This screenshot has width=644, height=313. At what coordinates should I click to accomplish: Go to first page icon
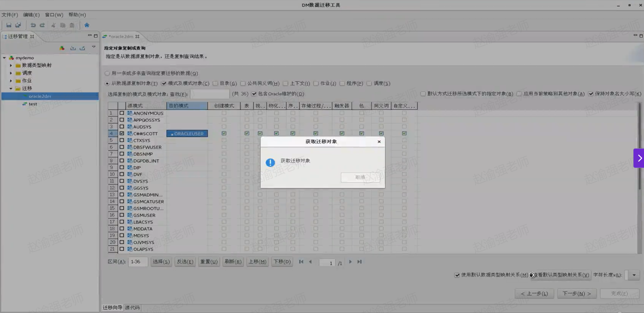tap(301, 261)
